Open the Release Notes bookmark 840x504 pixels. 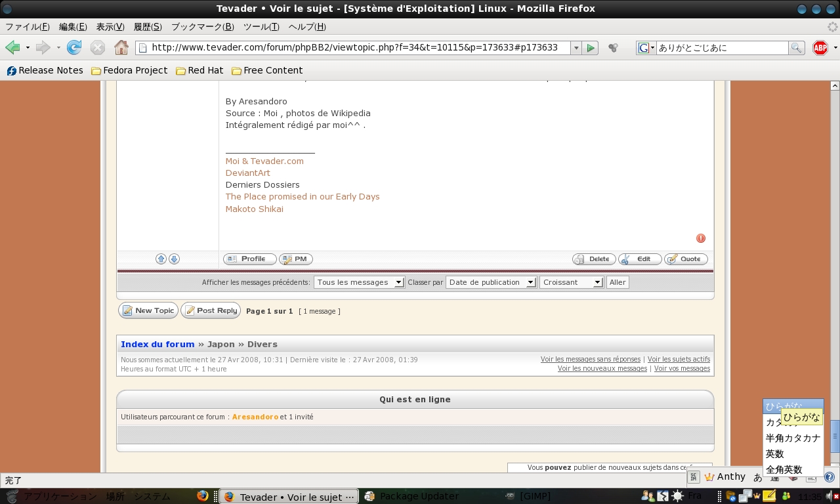45,70
